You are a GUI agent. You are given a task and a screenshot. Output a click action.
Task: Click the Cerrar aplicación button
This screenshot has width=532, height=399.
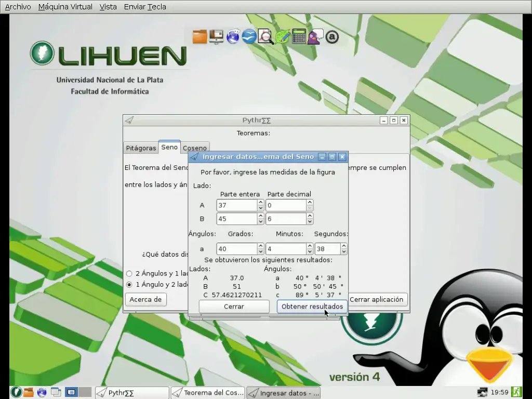pyautogui.click(x=377, y=300)
